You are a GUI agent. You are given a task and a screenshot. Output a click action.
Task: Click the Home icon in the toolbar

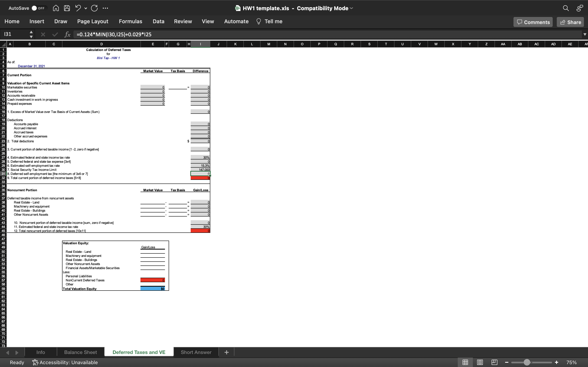point(56,8)
